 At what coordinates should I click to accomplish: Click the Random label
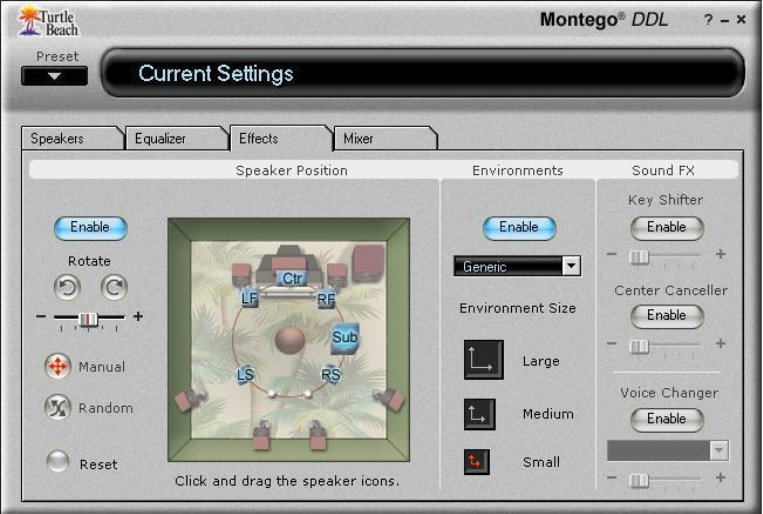tap(106, 408)
